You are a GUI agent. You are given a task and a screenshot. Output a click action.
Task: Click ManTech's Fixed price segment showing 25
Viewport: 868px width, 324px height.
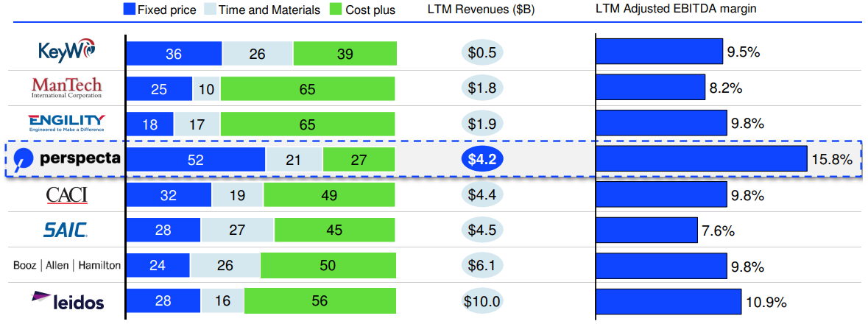coord(160,88)
